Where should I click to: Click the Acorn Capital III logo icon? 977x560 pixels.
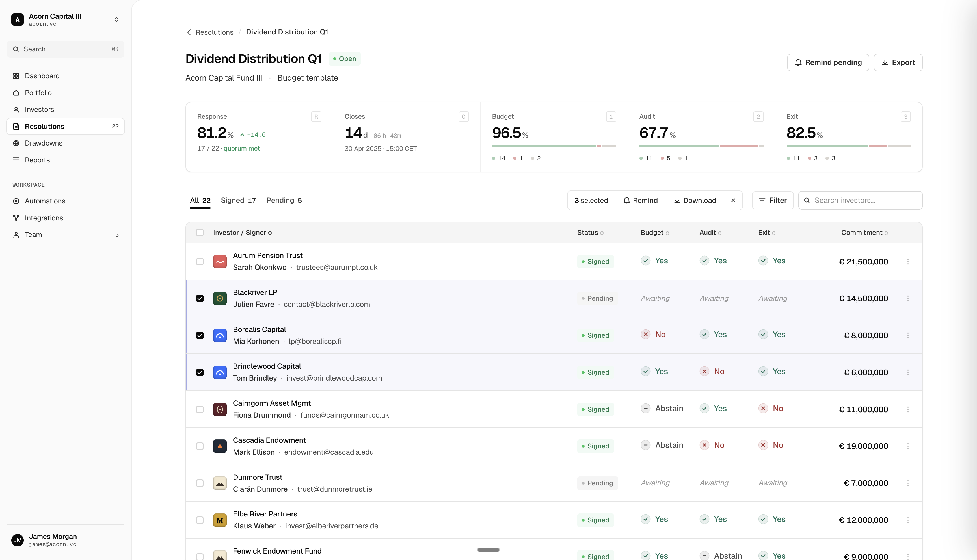coord(17,19)
